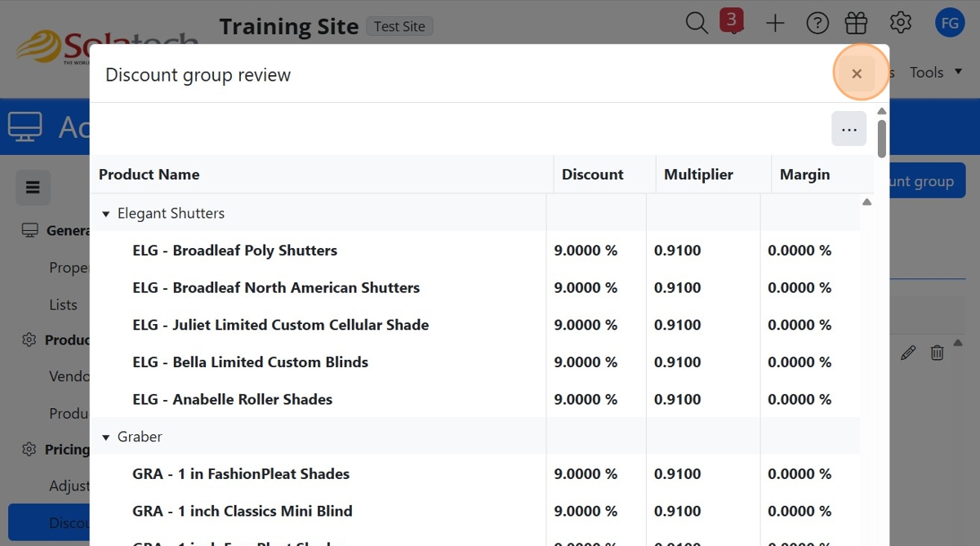Click the trash delete icon behind dialog

pyautogui.click(x=937, y=353)
